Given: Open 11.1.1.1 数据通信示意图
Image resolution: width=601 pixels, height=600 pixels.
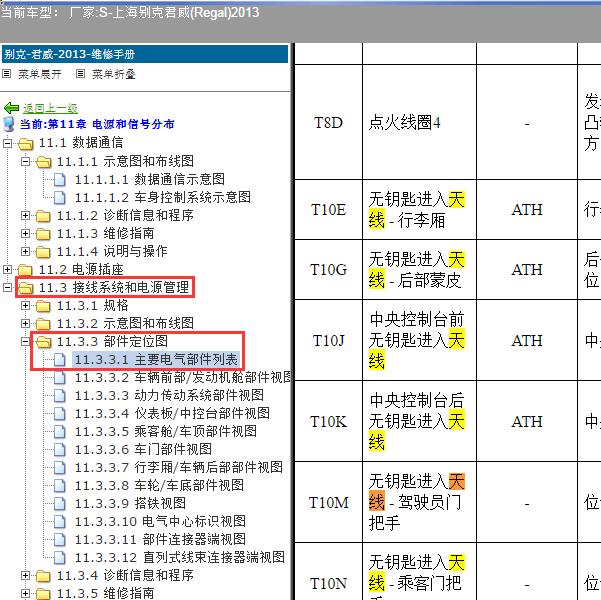Looking at the screenshot, I should point(150,179).
